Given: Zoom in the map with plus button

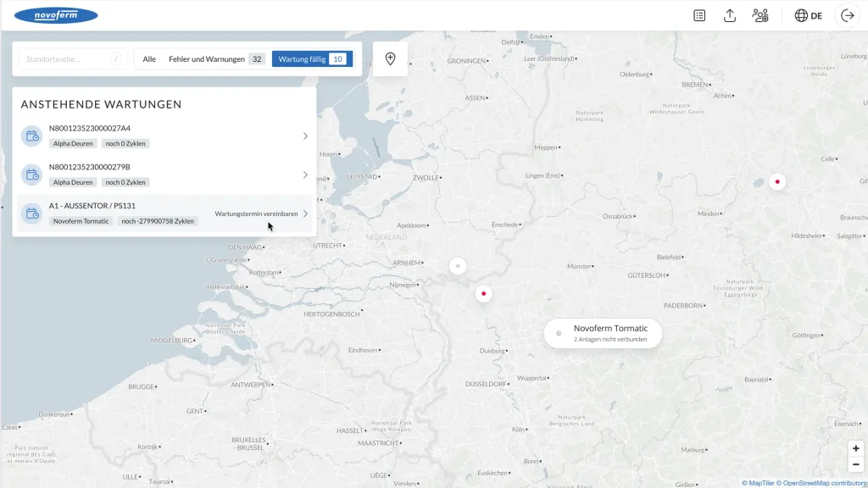Looking at the screenshot, I should 856,449.
